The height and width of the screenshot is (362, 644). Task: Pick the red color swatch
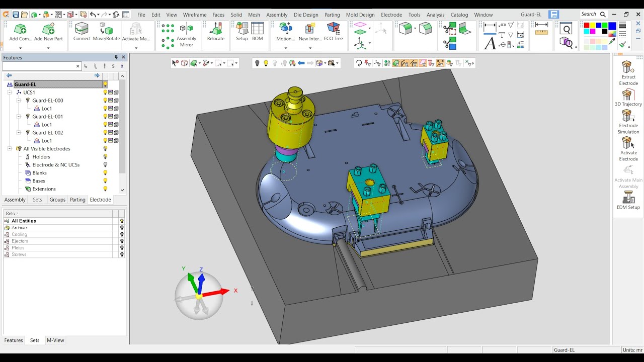pos(587,26)
